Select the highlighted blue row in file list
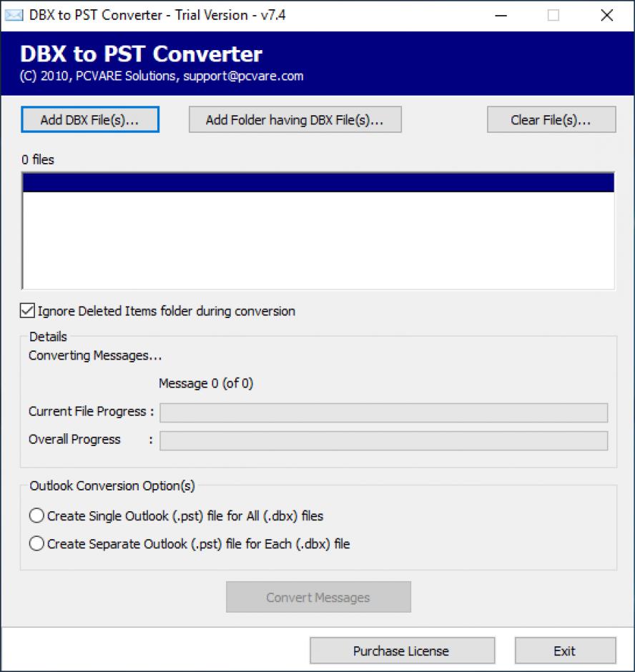This screenshot has width=635, height=672. (x=318, y=182)
